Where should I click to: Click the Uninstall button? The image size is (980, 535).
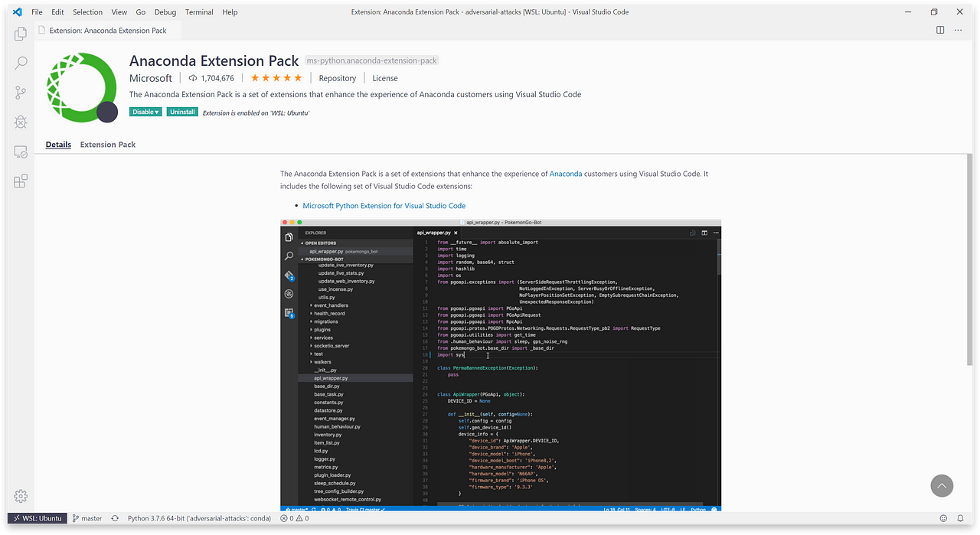(x=182, y=112)
